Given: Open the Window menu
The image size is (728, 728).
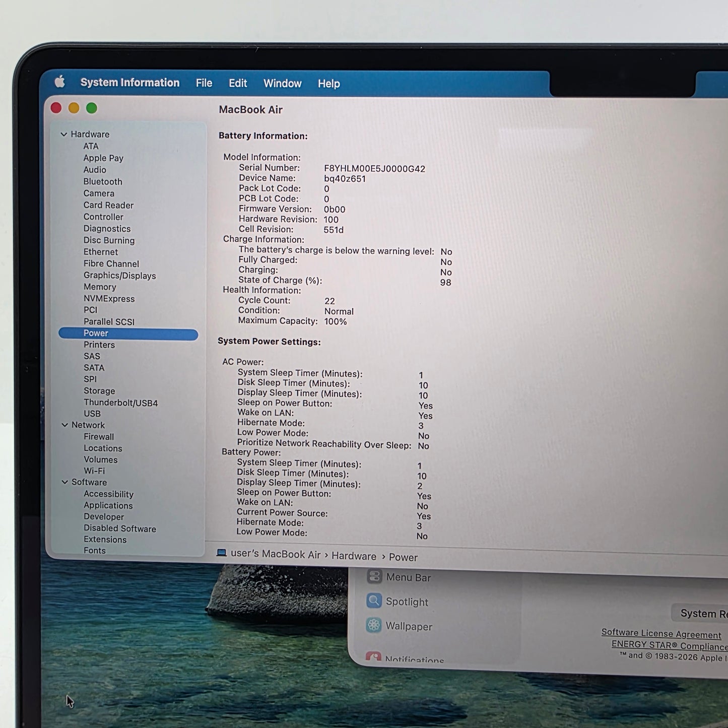Looking at the screenshot, I should point(283,83).
